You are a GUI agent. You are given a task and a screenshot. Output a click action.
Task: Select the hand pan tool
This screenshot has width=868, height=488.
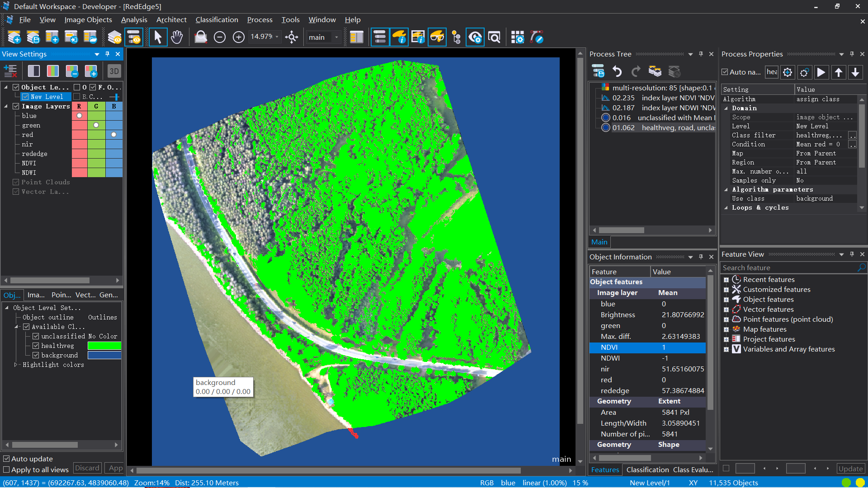pyautogui.click(x=177, y=37)
